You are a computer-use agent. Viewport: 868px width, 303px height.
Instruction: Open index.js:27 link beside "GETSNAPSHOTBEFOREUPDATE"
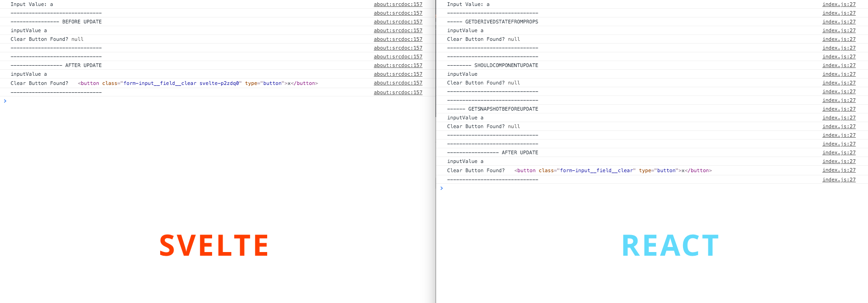coord(839,109)
